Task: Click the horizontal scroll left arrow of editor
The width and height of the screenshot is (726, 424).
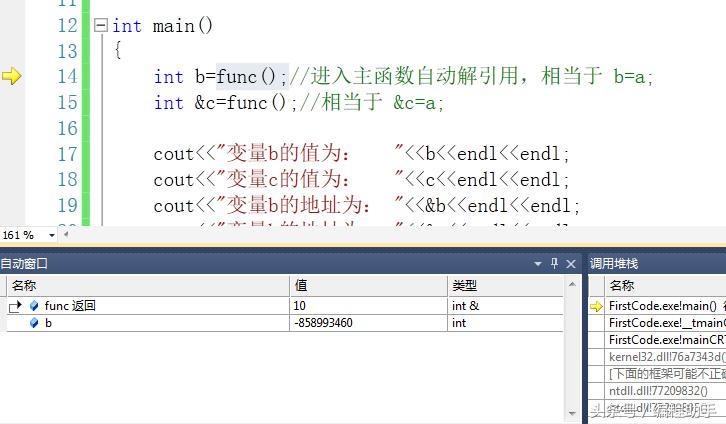Action: coord(66,235)
